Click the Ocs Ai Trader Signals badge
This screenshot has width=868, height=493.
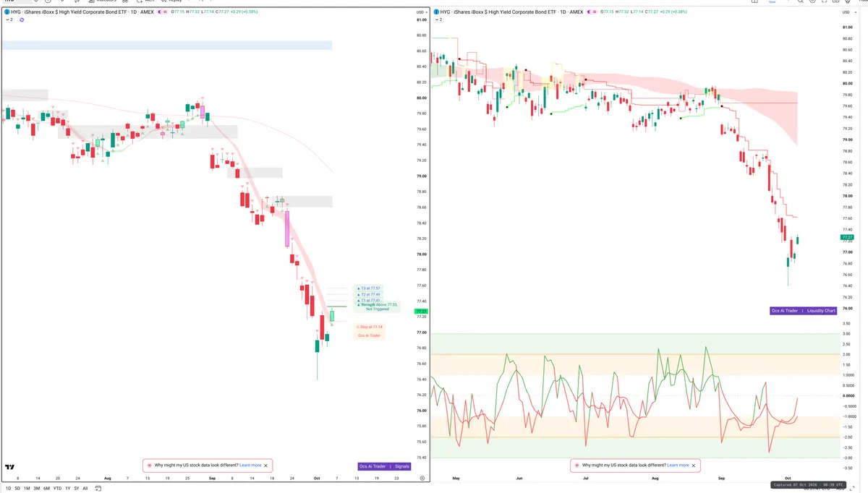(384, 466)
